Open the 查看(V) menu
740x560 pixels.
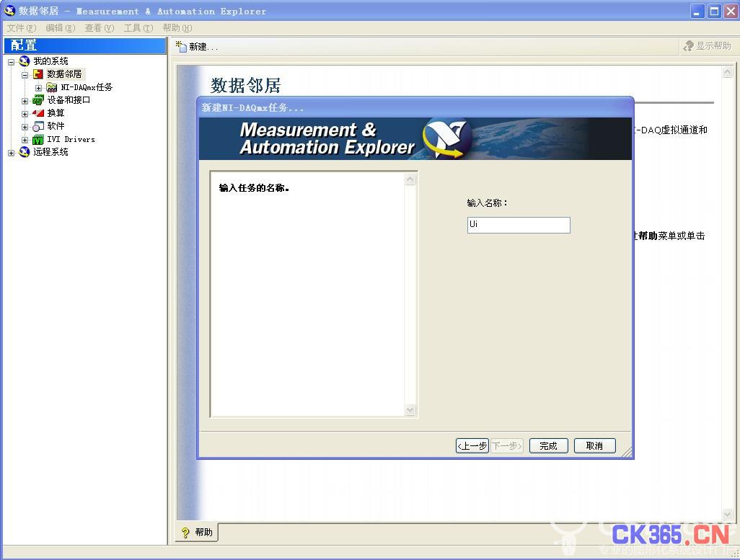tap(99, 28)
